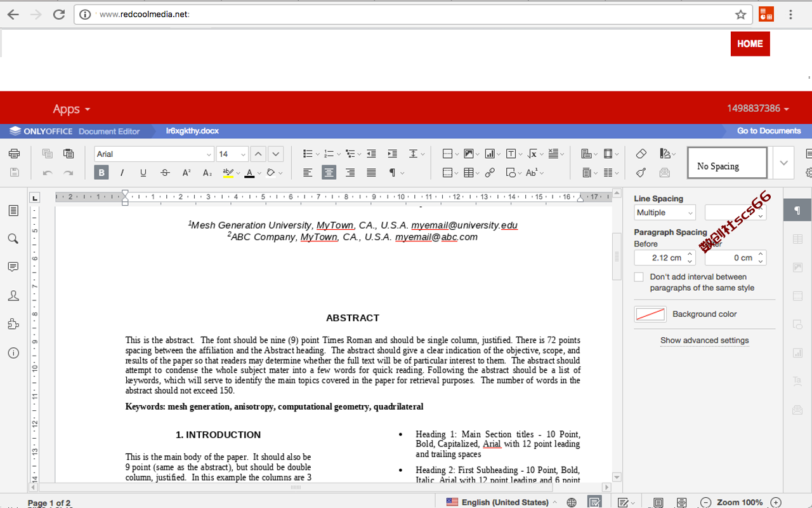Image resolution: width=812 pixels, height=508 pixels.
Task: Zoom in with the plus icon
Action: point(775,502)
